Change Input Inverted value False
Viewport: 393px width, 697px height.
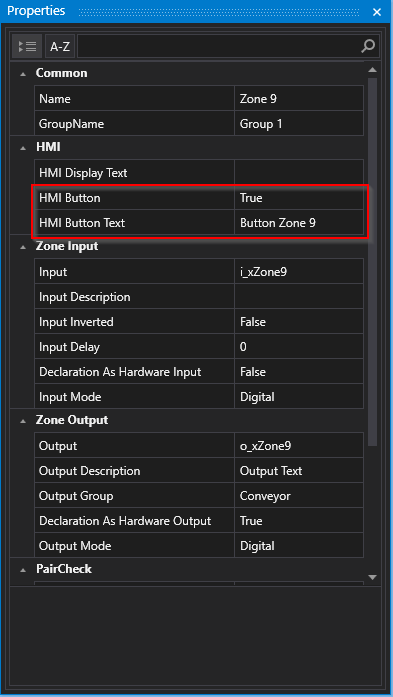(299, 321)
